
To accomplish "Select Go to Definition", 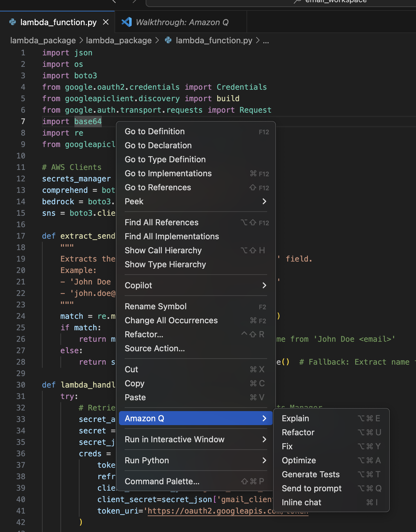I will coord(155,131).
